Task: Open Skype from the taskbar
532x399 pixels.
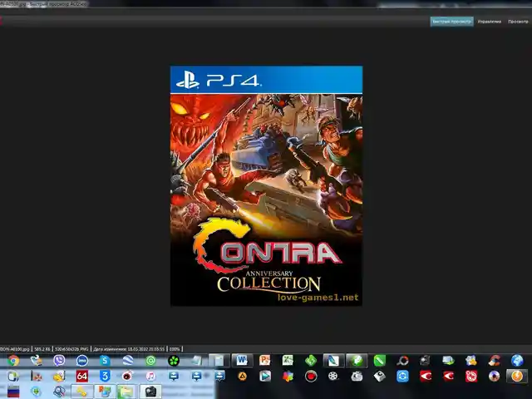Action: pos(105,360)
